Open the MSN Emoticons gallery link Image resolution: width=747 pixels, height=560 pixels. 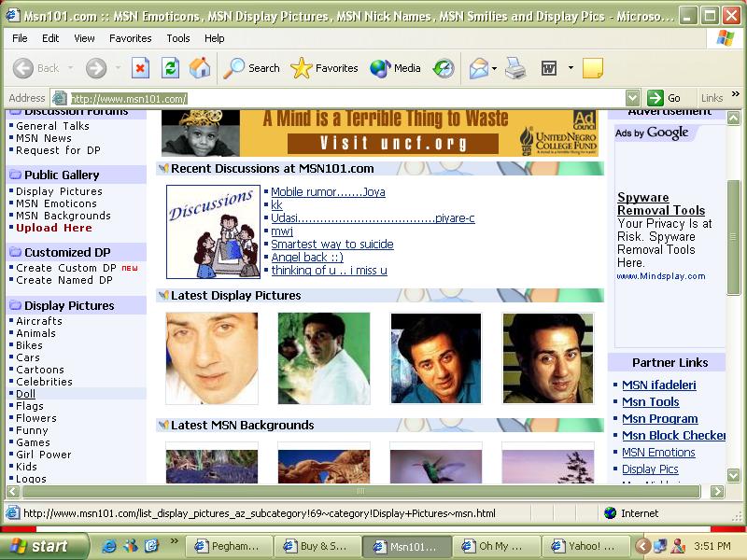[x=56, y=203]
